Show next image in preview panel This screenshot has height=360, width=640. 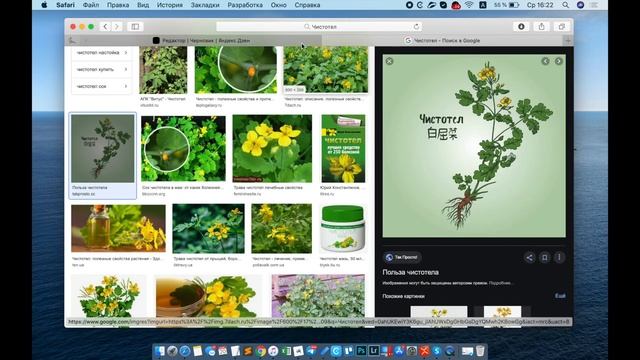pyautogui.click(x=559, y=61)
